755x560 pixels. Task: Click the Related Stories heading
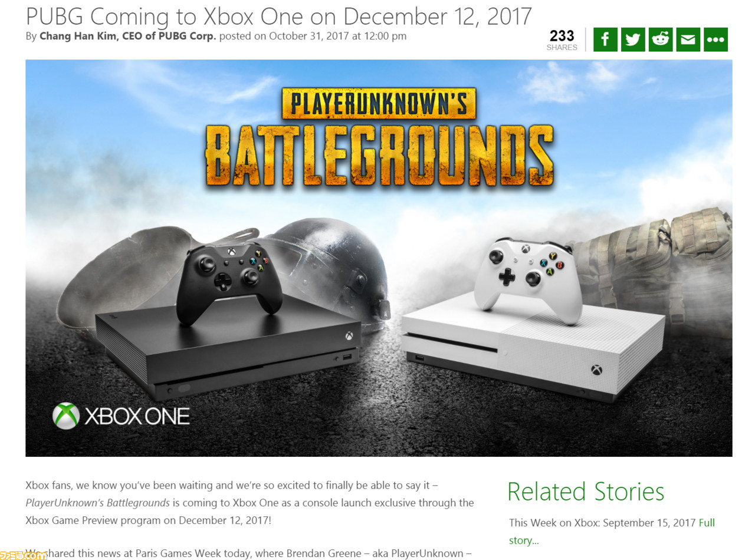[586, 492]
